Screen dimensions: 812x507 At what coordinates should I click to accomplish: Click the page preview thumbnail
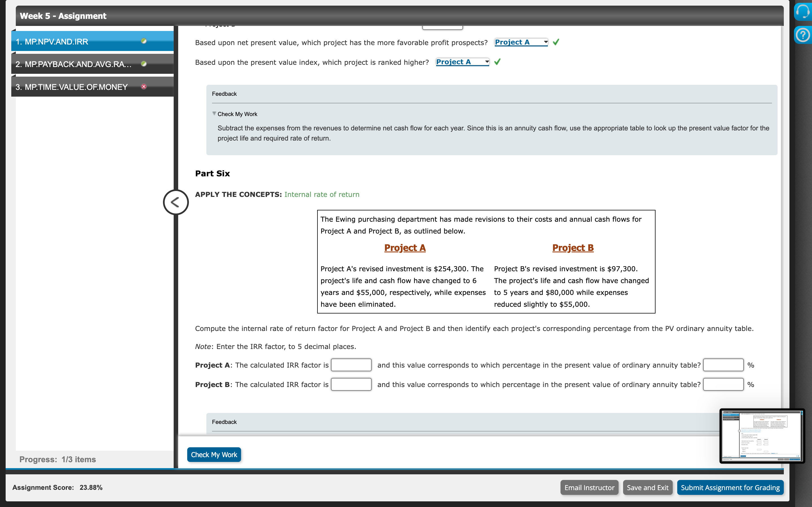761,435
